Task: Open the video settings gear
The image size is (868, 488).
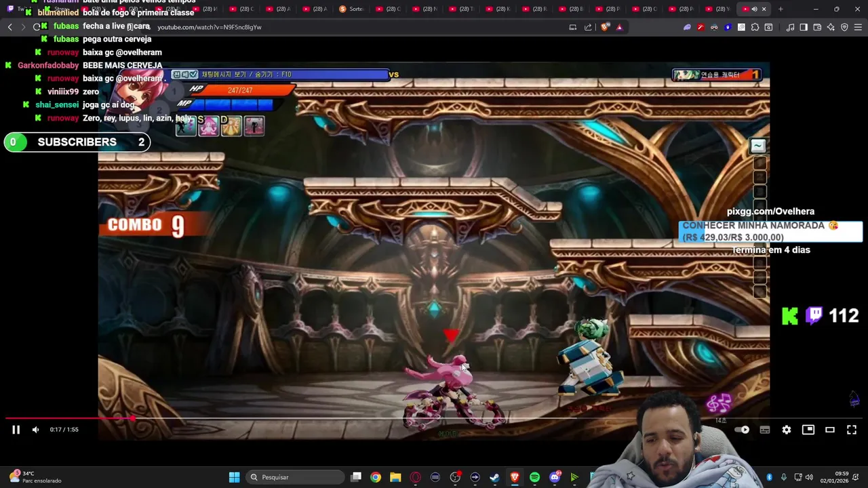Action: [787, 430]
